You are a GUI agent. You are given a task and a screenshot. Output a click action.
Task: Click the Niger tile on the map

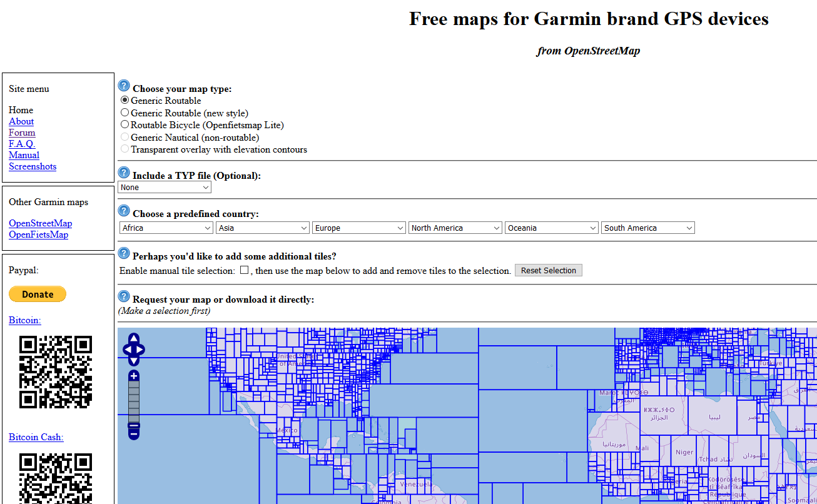(x=685, y=451)
